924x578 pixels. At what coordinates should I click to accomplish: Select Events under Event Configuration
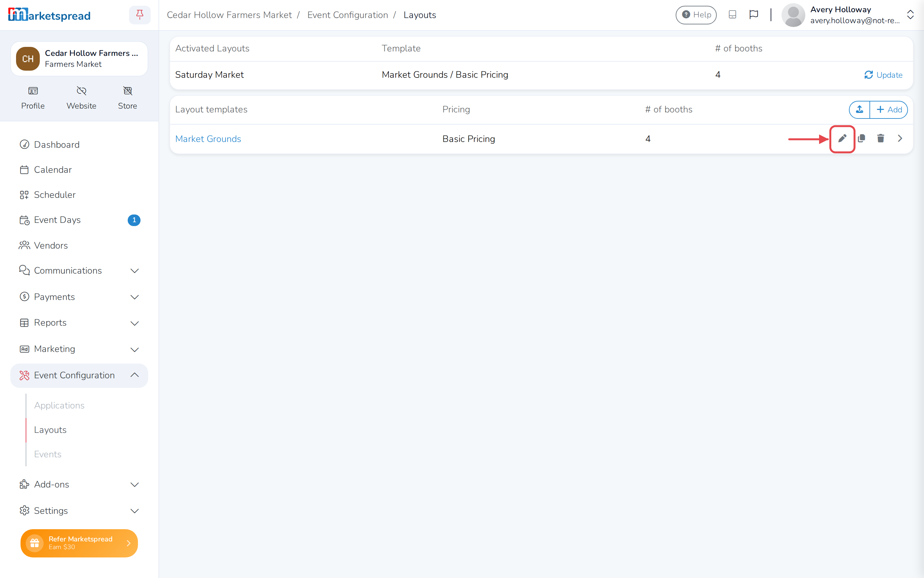click(x=48, y=454)
